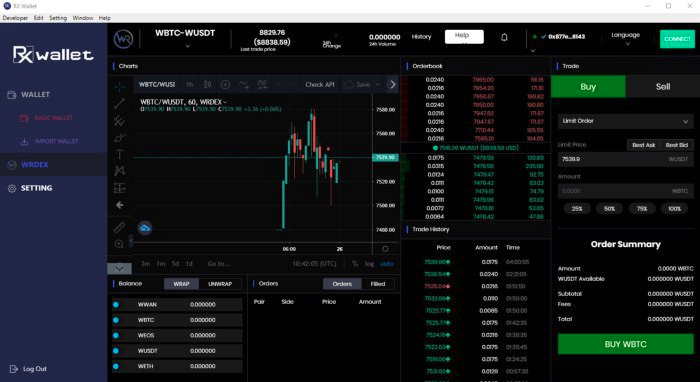Screen dimensions: 700x382
Task: Click the Limit Price input field
Action: [x=625, y=159]
